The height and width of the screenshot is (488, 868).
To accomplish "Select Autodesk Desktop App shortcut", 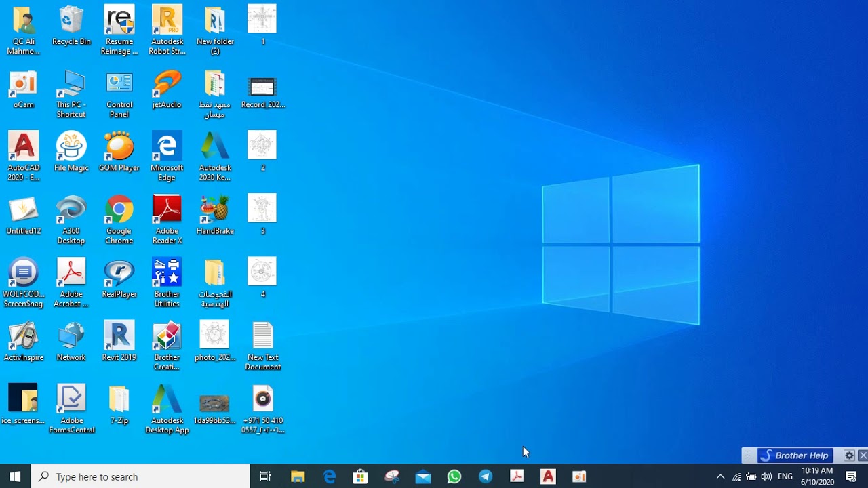I will 167,409.
